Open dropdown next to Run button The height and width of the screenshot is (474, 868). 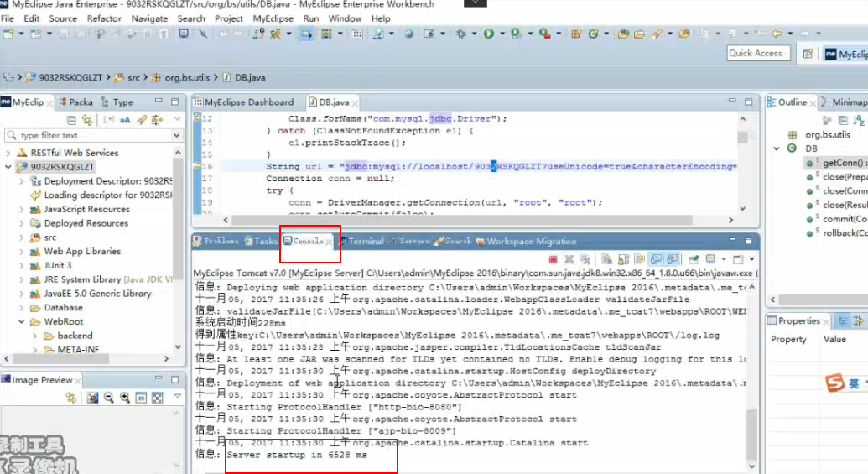(502, 34)
